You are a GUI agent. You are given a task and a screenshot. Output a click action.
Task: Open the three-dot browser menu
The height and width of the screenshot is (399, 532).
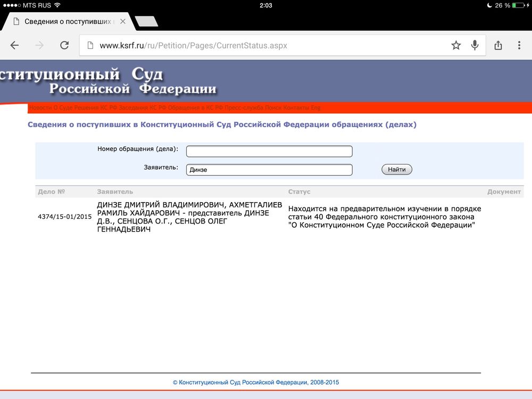coord(519,45)
